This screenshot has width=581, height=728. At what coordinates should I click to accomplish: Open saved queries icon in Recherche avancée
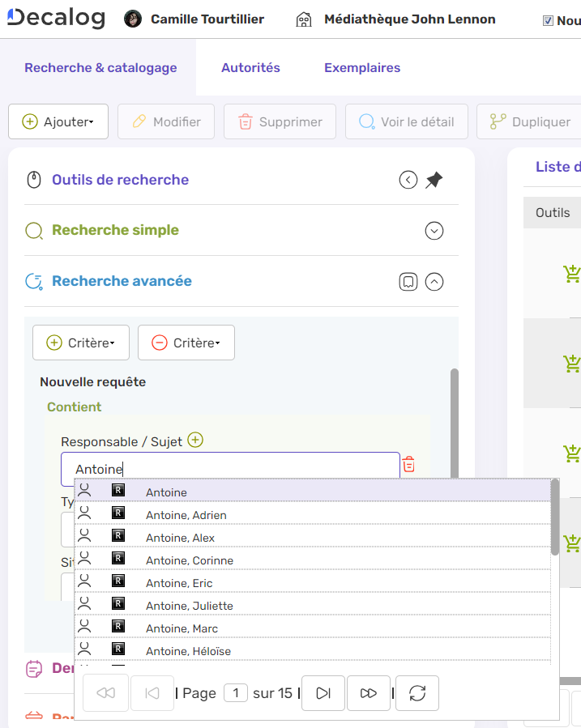point(408,282)
